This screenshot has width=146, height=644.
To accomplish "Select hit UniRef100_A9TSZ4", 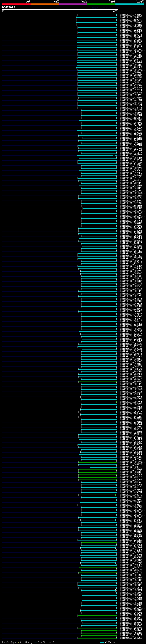I will click(131, 105).
